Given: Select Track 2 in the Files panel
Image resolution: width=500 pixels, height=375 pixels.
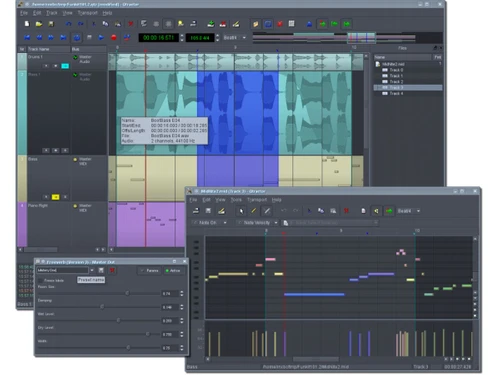Looking at the screenshot, I should (x=396, y=82).
